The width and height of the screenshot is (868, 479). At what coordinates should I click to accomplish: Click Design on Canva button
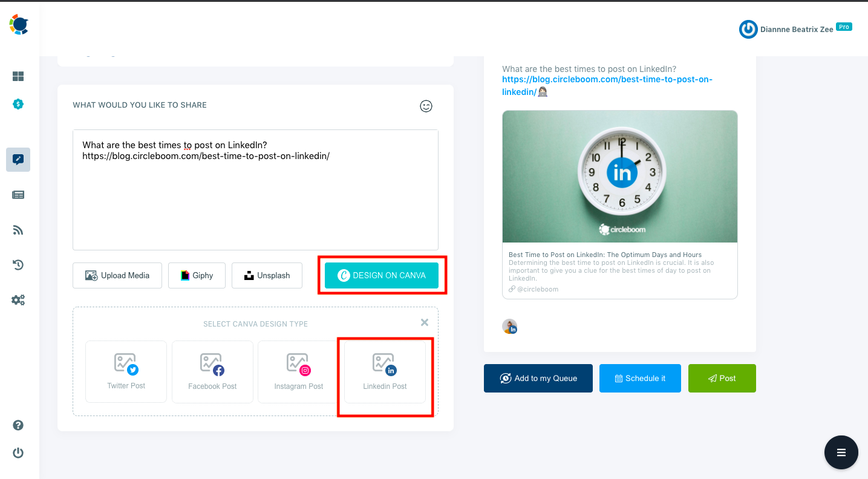382,275
